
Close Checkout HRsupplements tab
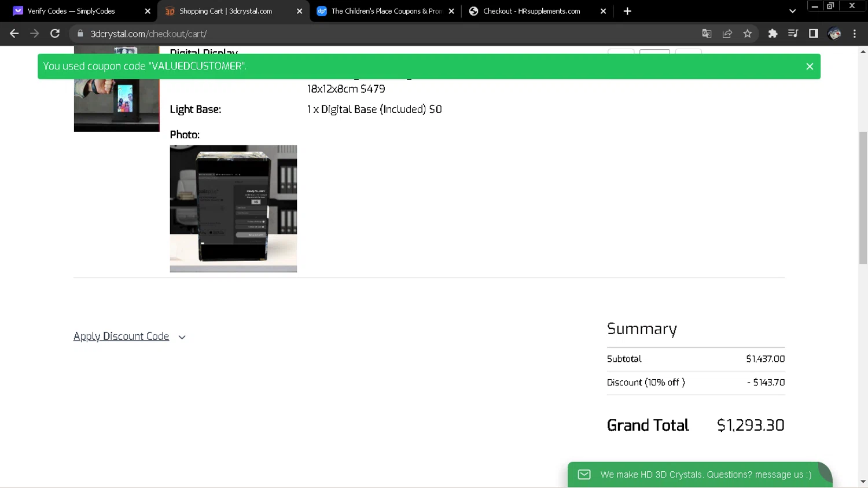point(603,11)
